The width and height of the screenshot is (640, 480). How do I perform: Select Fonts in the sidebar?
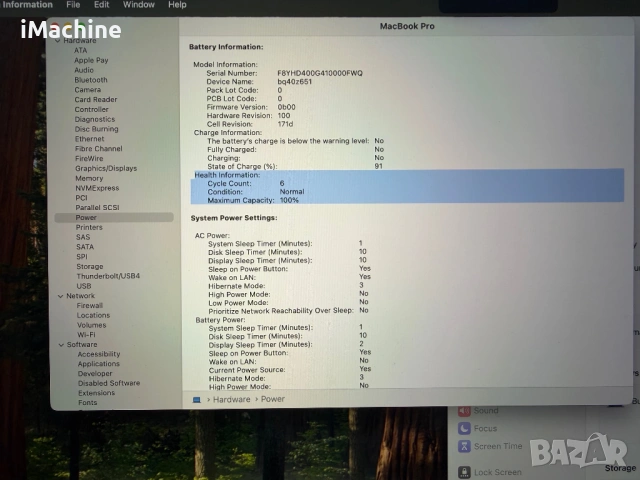pyautogui.click(x=87, y=403)
